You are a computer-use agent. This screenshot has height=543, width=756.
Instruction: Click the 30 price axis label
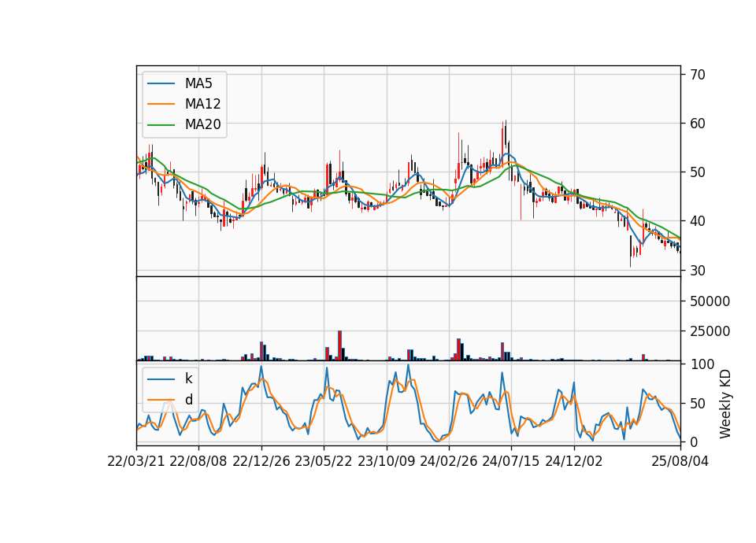698,270
